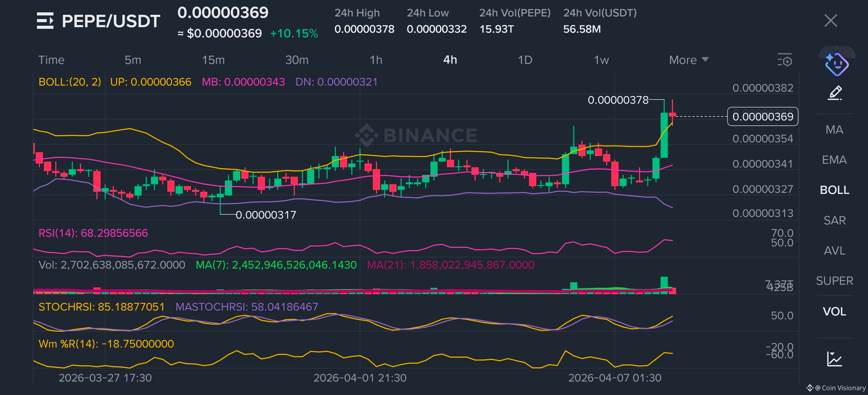The width and height of the screenshot is (868, 395).
Task: Toggle the MA indicator
Action: [834, 129]
